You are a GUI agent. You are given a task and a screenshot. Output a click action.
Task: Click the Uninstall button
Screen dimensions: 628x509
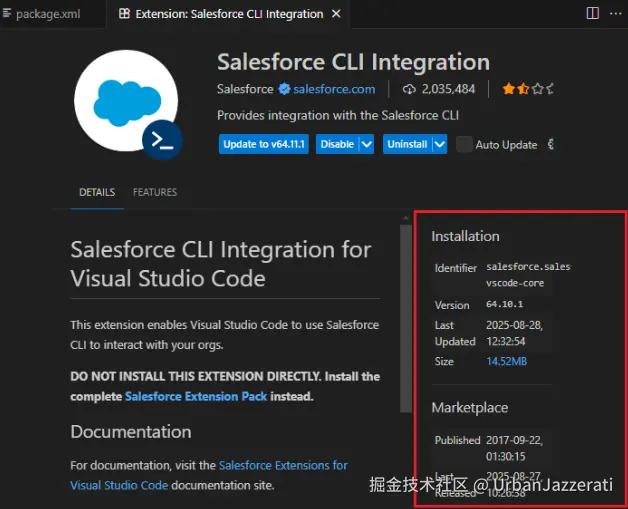407,144
